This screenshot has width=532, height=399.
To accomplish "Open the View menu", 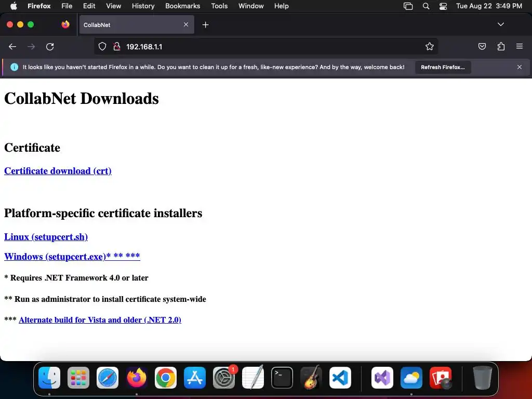I will [x=113, y=6].
